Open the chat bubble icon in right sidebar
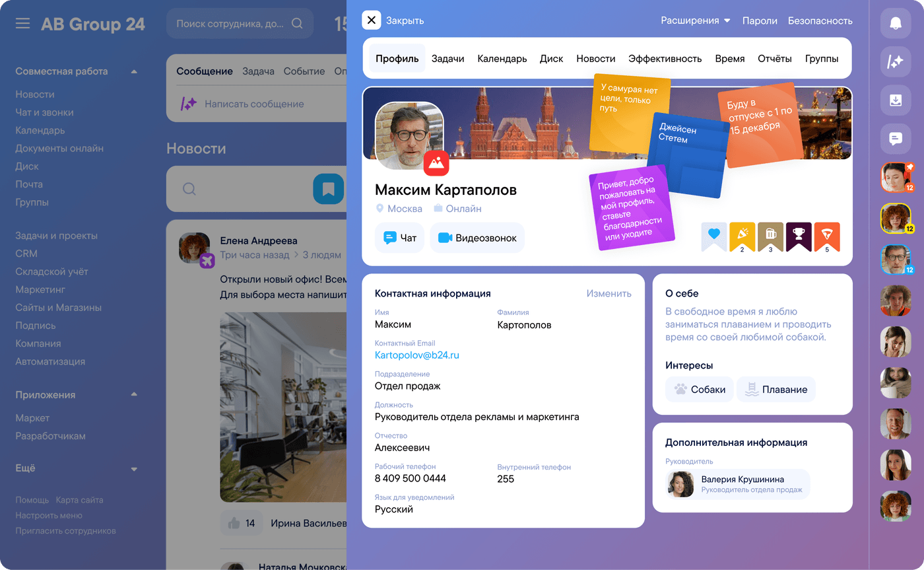The height and width of the screenshot is (570, 924). tap(896, 139)
